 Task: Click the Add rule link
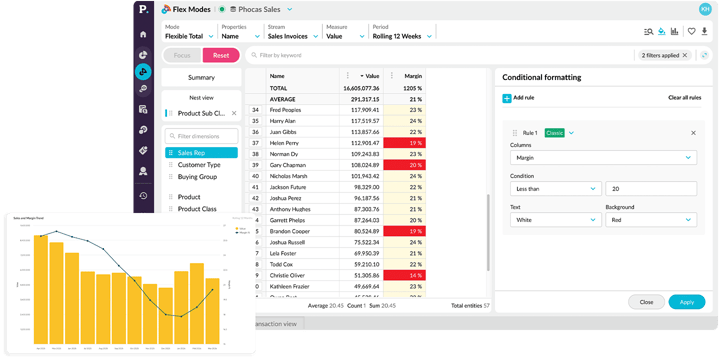click(523, 98)
